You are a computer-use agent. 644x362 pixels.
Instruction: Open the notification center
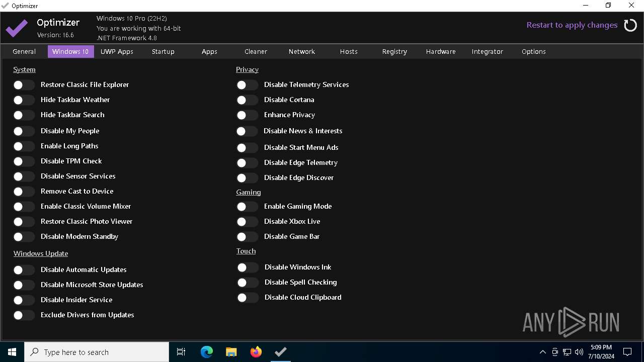click(627, 352)
